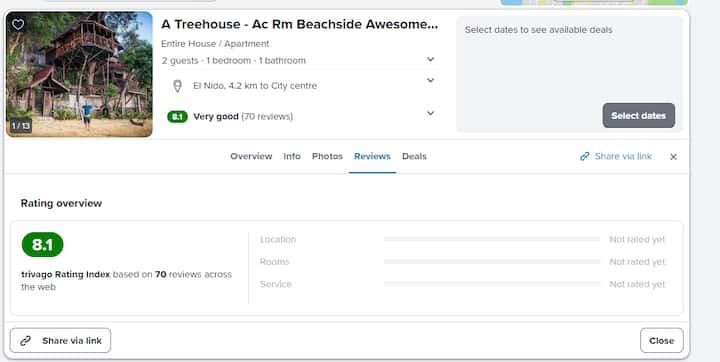Click the chain icon in bottom Share button
The image size is (720, 362).
(26, 340)
